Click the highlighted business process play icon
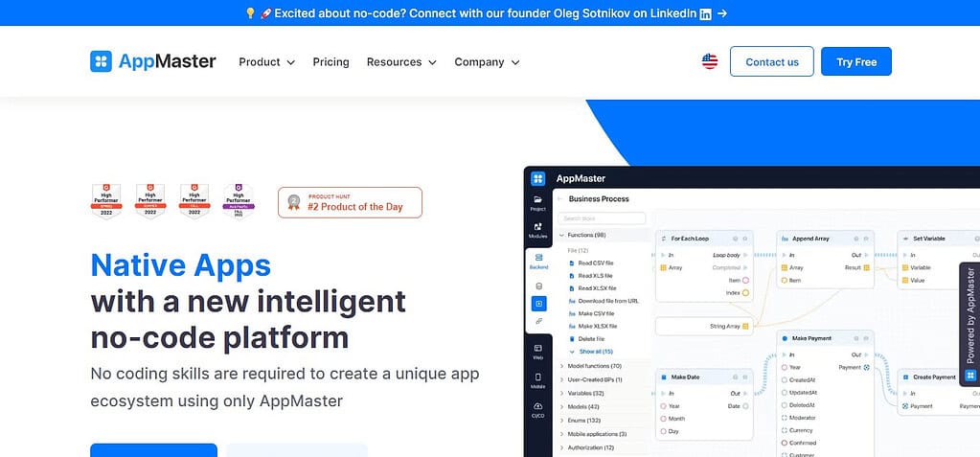The image size is (980, 457). click(x=538, y=303)
